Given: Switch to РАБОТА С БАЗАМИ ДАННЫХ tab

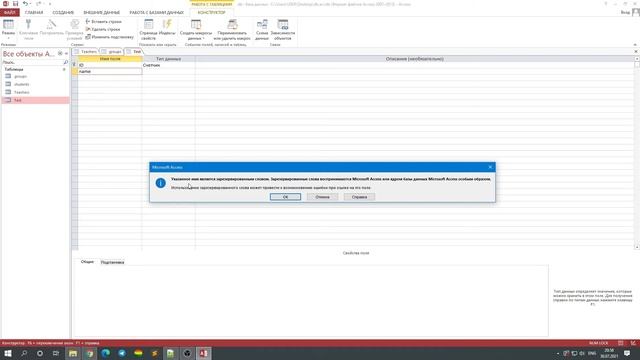Looking at the screenshot, I should [x=156, y=12].
